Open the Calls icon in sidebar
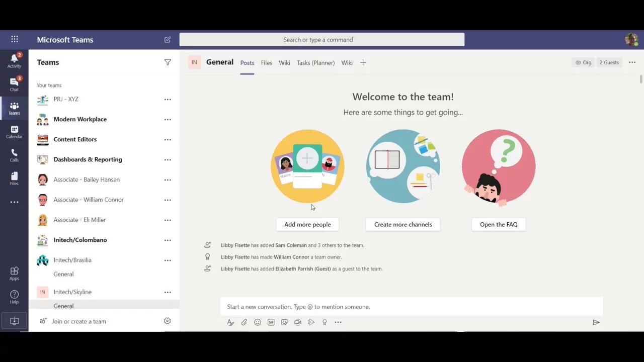This screenshot has height=362, width=644. [x=14, y=155]
